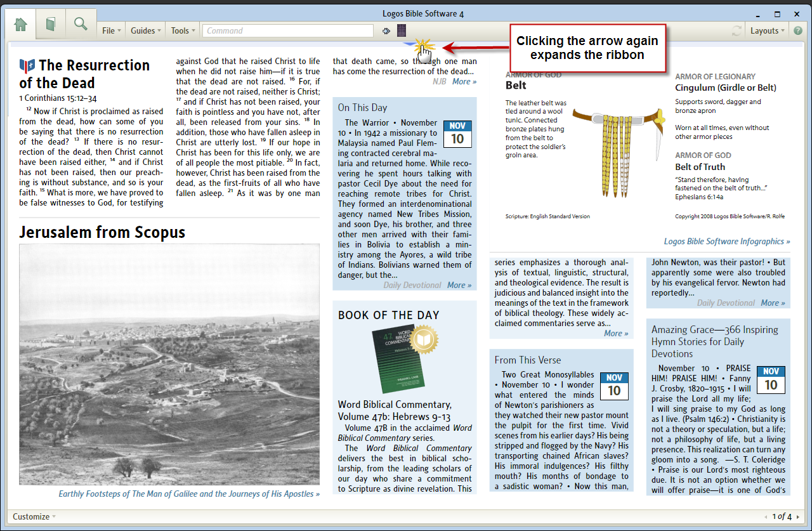The width and height of the screenshot is (812, 531).
Task: Click the Cingulum (Girdle or Belt) title
Action: point(725,88)
